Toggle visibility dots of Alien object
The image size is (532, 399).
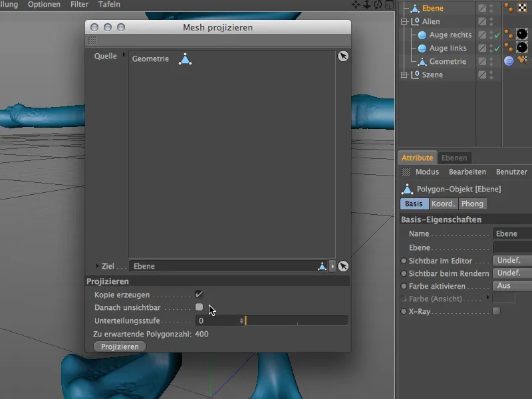tap(491, 21)
